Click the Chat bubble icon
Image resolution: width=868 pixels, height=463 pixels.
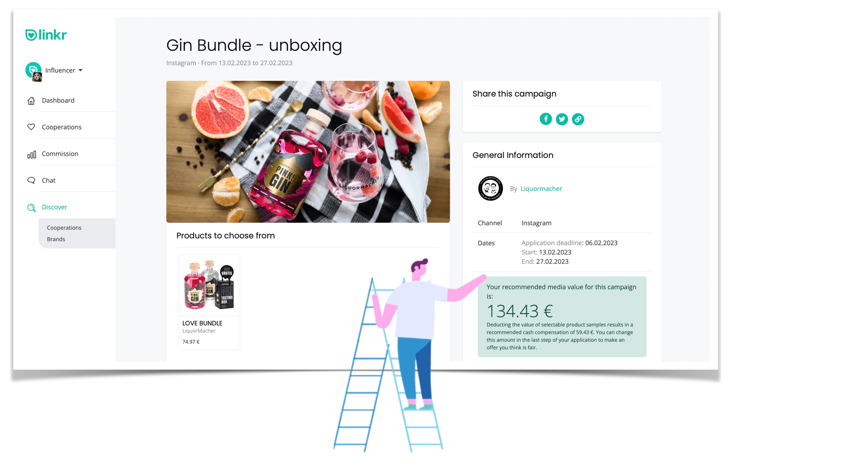pos(31,180)
